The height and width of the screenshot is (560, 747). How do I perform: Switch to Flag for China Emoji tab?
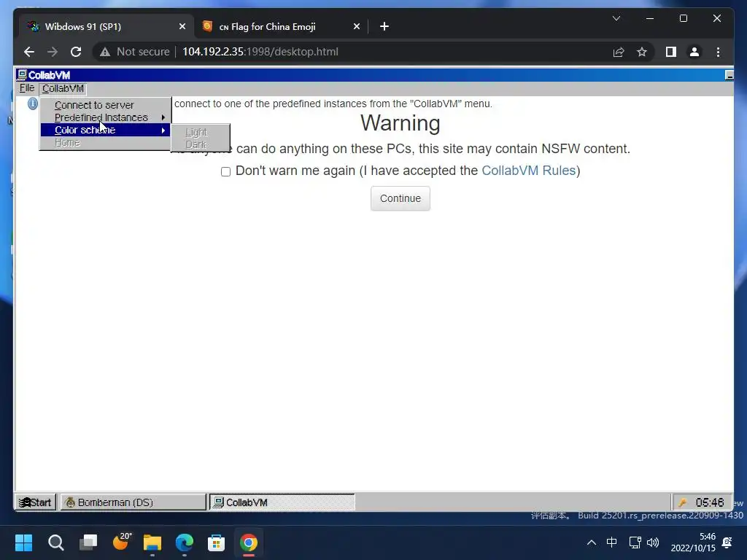282,27
